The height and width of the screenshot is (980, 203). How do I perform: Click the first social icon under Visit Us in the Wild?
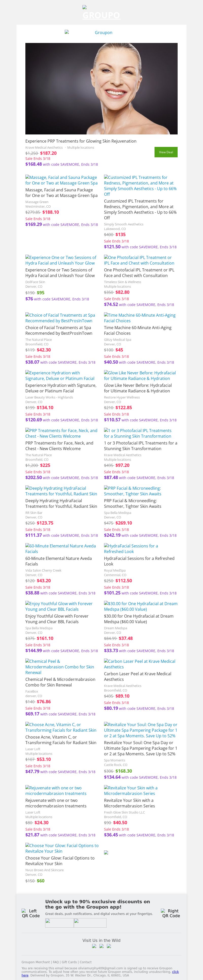(x=94, y=946)
